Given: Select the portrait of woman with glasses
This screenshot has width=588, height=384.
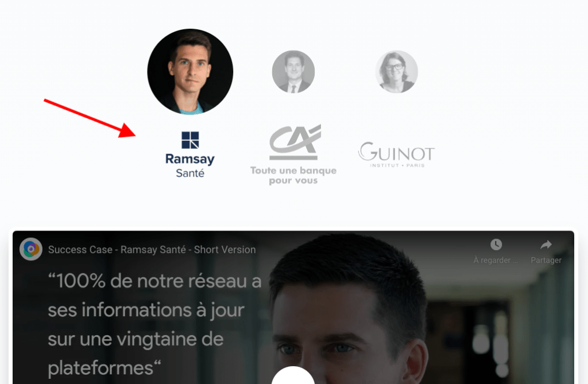Looking at the screenshot, I should coord(396,72).
